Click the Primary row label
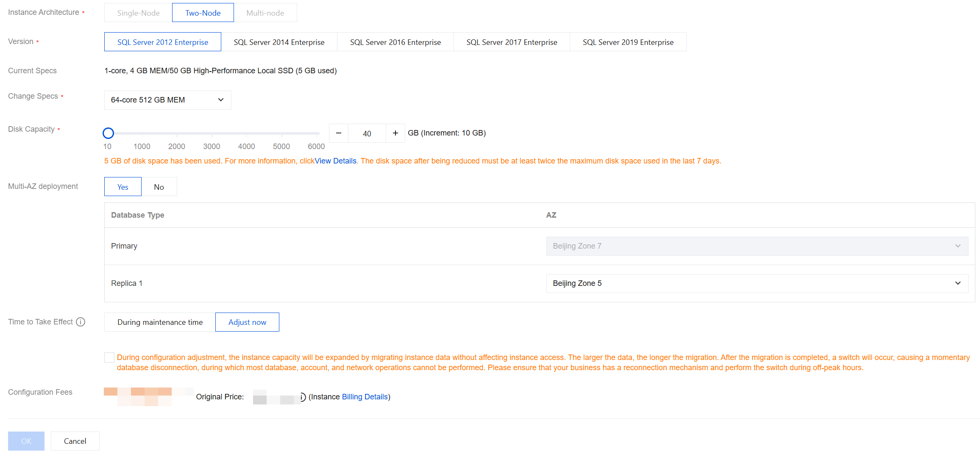This screenshot has width=980, height=454. click(x=124, y=246)
